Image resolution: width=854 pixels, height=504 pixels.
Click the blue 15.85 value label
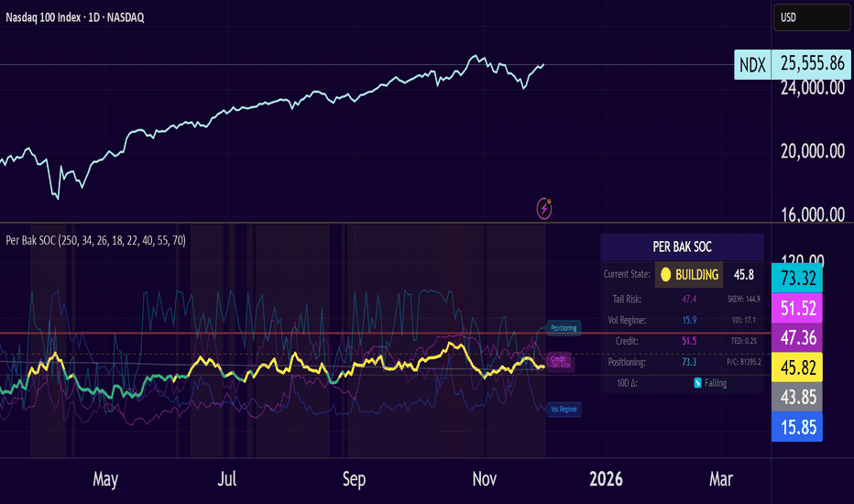pos(812,427)
